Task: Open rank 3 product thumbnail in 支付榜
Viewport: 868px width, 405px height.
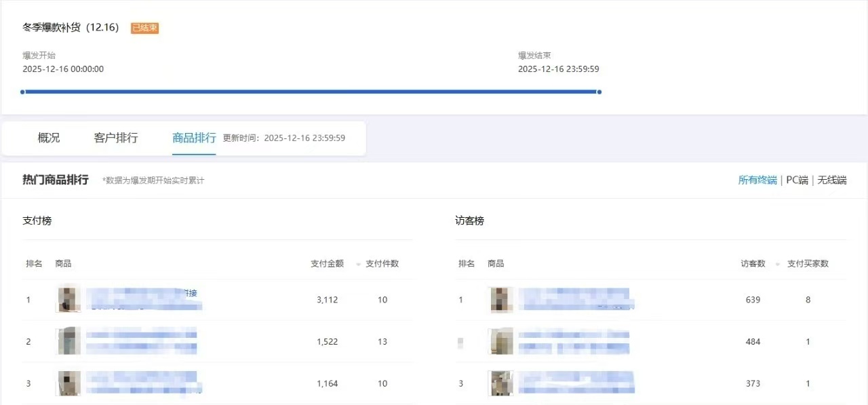Action: (68, 383)
